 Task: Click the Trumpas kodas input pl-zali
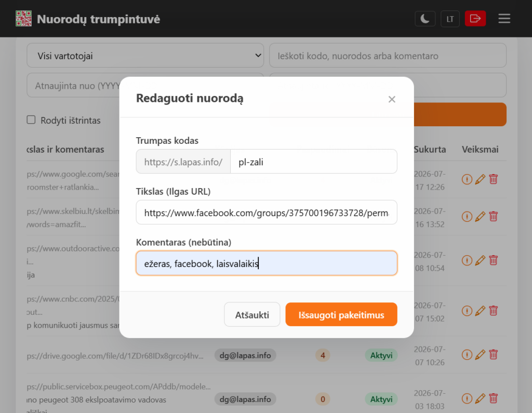pos(313,162)
